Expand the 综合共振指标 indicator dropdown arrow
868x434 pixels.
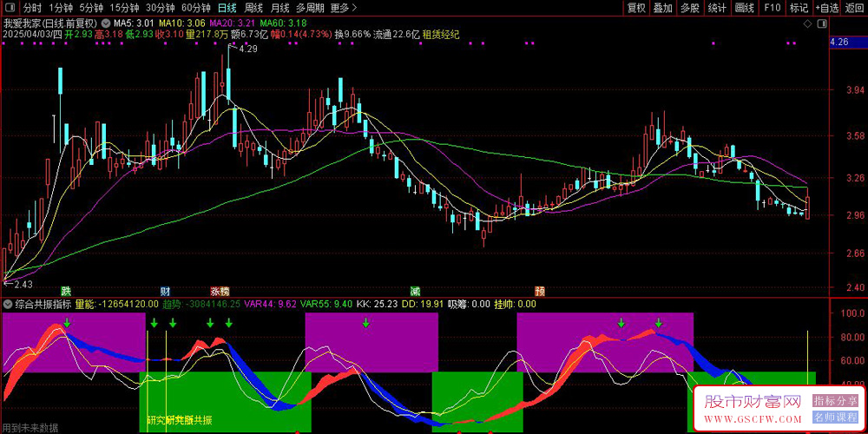pyautogui.click(x=8, y=305)
